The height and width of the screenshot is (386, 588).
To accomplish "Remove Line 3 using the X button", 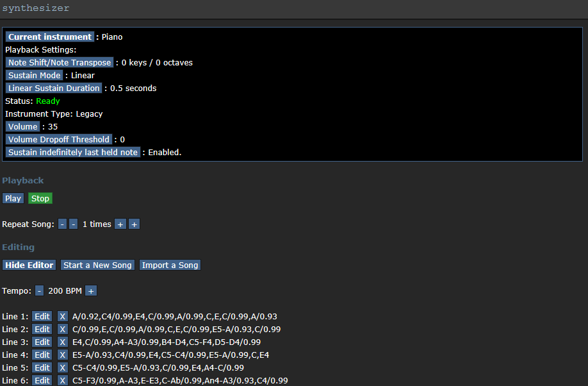I will (62, 342).
